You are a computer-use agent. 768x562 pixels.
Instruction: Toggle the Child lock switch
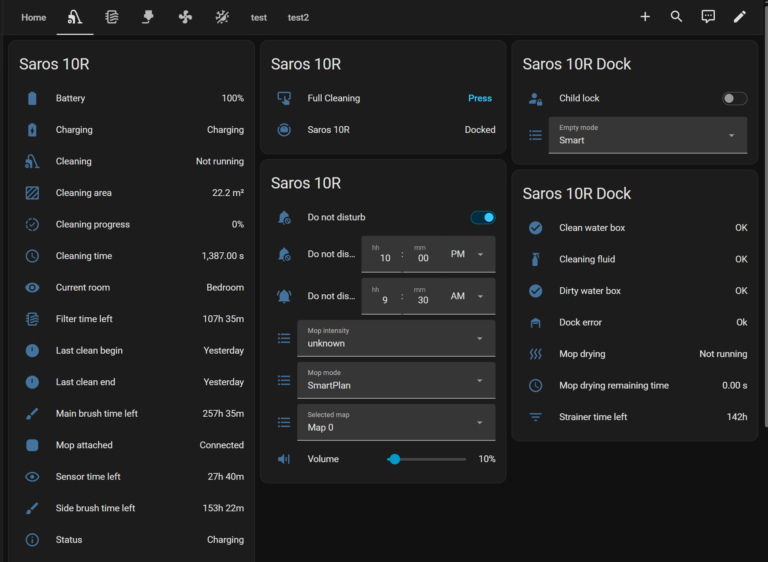734,98
